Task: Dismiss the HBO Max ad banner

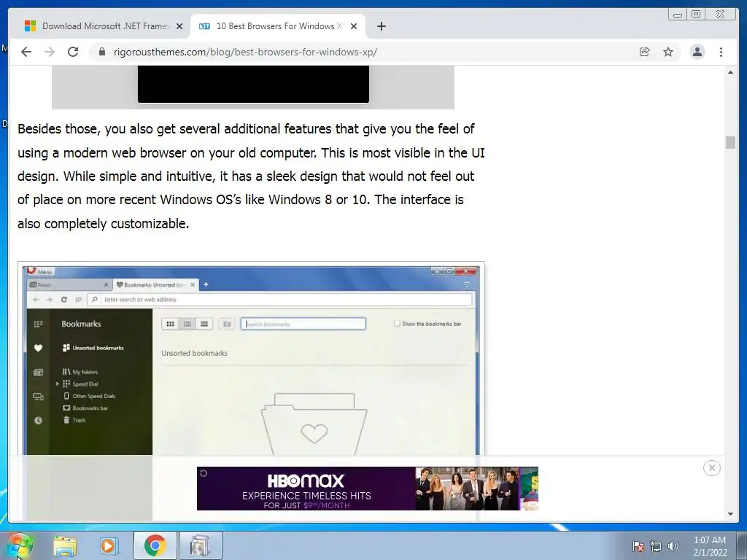Action: tap(712, 468)
